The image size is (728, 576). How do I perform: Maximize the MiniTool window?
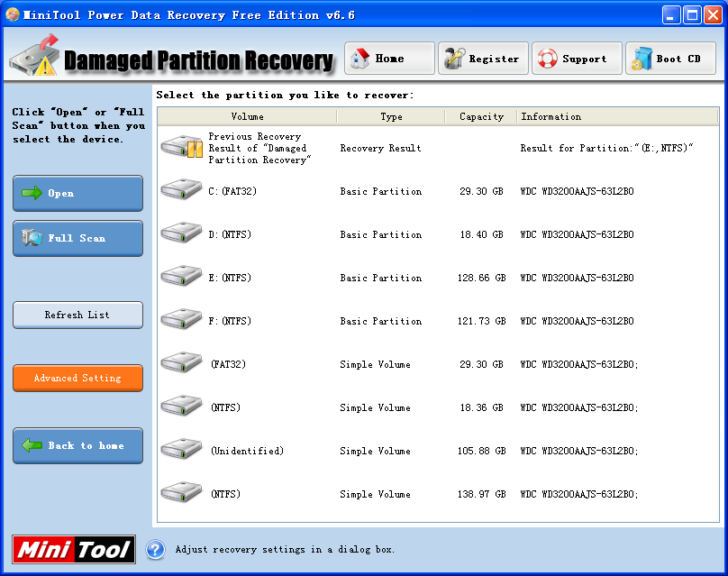pos(692,14)
